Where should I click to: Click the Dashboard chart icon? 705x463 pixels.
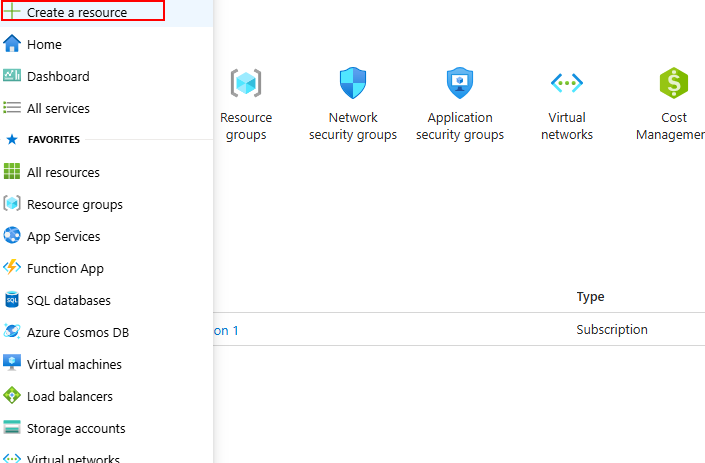point(12,75)
